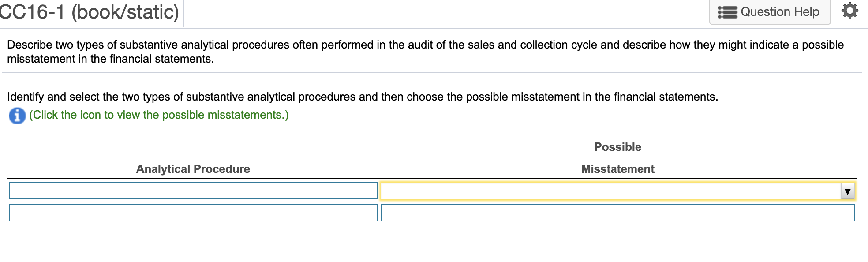
Task: Click the black dropdown triangle on the misstatement field
Action: (x=847, y=191)
